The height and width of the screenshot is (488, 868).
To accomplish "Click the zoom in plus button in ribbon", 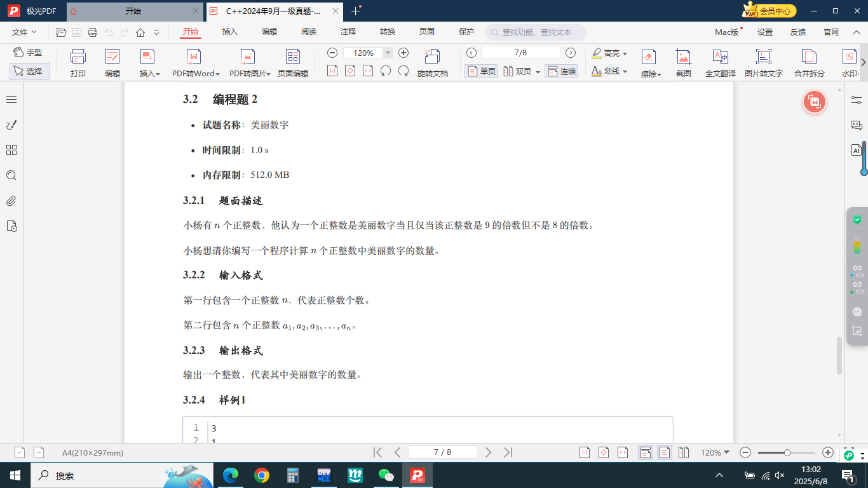I will click(403, 53).
